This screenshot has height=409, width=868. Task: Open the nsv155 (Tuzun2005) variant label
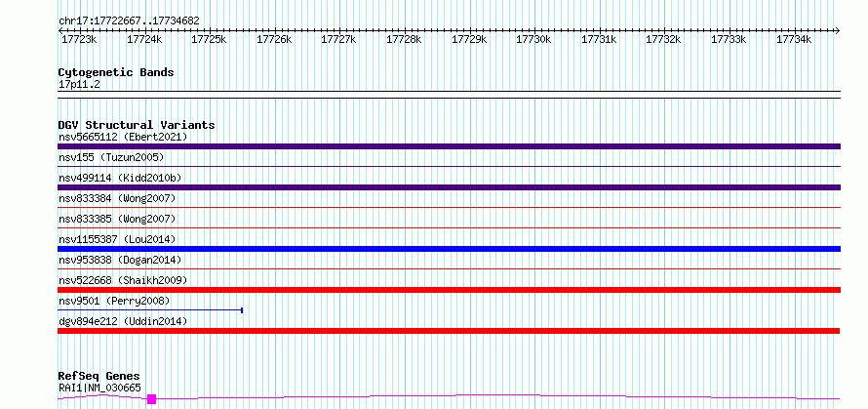click(x=111, y=157)
